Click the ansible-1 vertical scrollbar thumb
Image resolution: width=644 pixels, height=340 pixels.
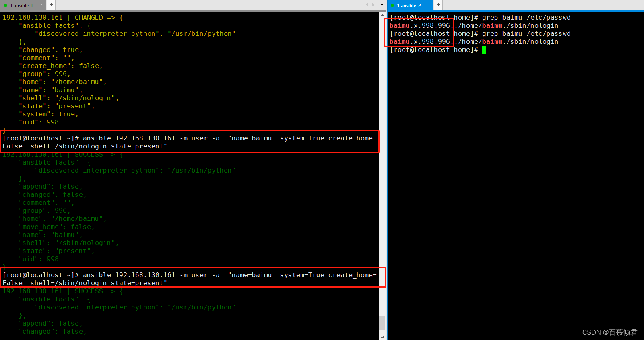click(382, 323)
